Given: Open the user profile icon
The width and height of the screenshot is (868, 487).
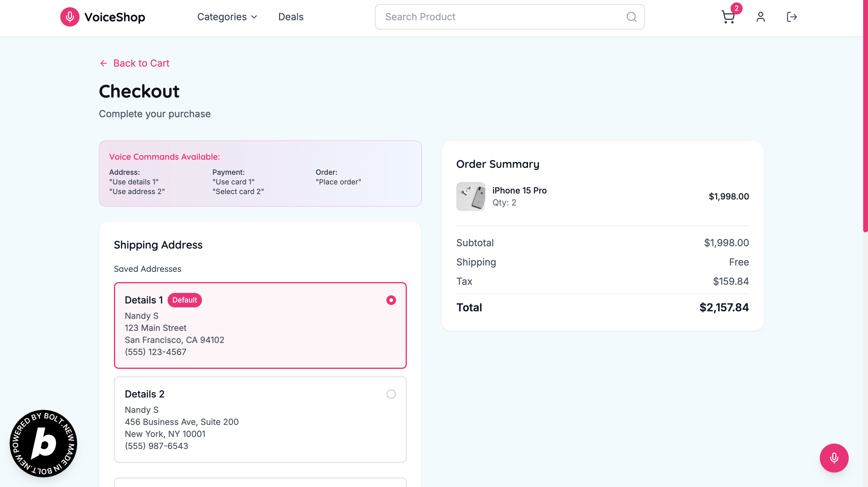Looking at the screenshot, I should pos(760,17).
